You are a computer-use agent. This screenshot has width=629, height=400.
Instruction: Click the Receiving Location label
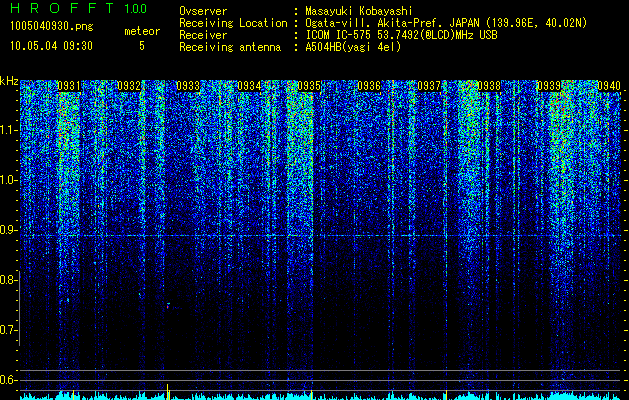pyautogui.click(x=233, y=23)
